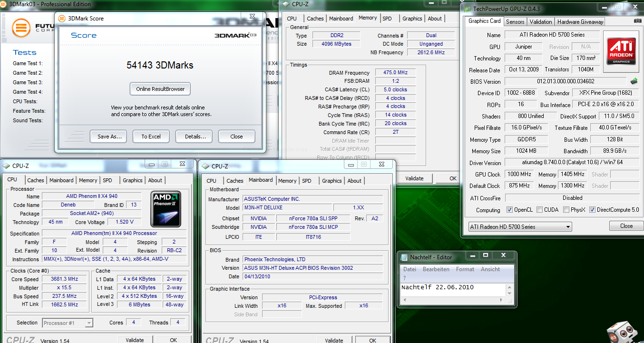Click the CPU-Z CPU window title icon
Viewport: 644px width, 343px height.
point(6,166)
